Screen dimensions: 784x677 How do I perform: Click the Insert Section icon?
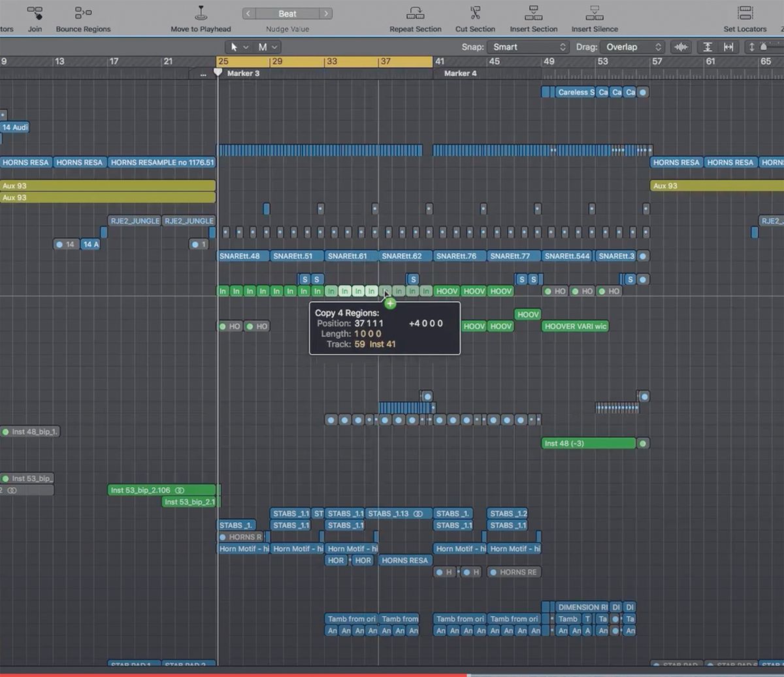click(534, 12)
